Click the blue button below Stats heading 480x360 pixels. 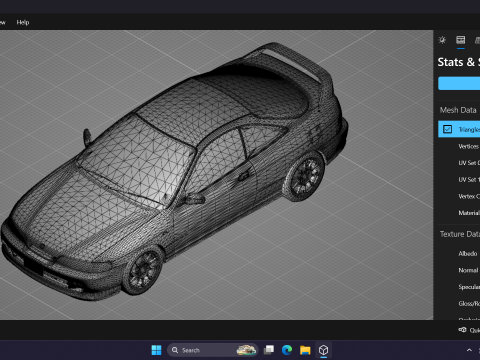pyautogui.click(x=459, y=83)
